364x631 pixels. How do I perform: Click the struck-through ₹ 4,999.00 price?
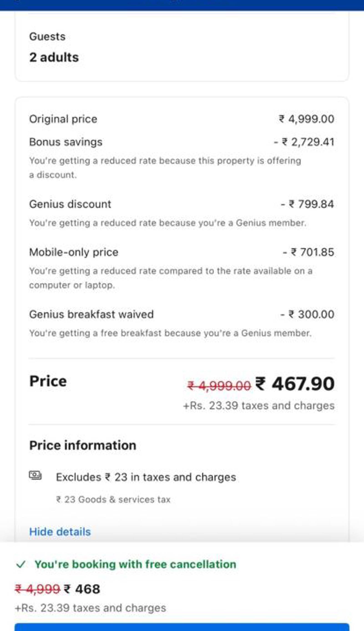pyautogui.click(x=219, y=385)
